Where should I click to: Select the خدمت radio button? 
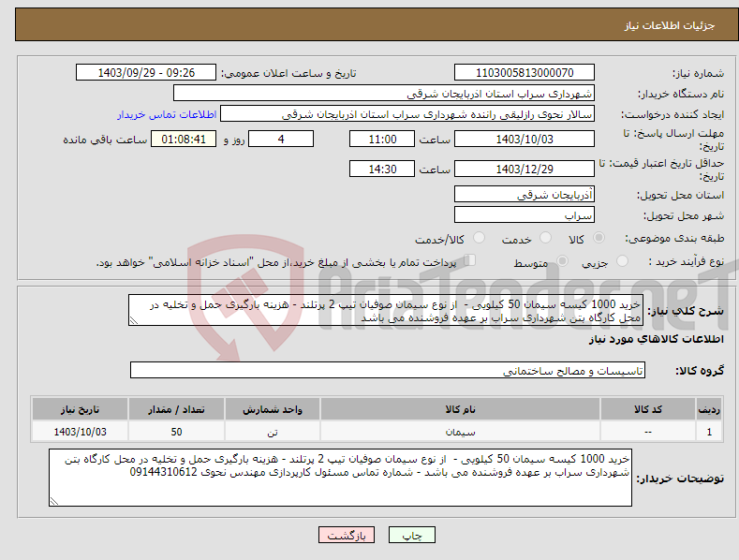click(545, 238)
